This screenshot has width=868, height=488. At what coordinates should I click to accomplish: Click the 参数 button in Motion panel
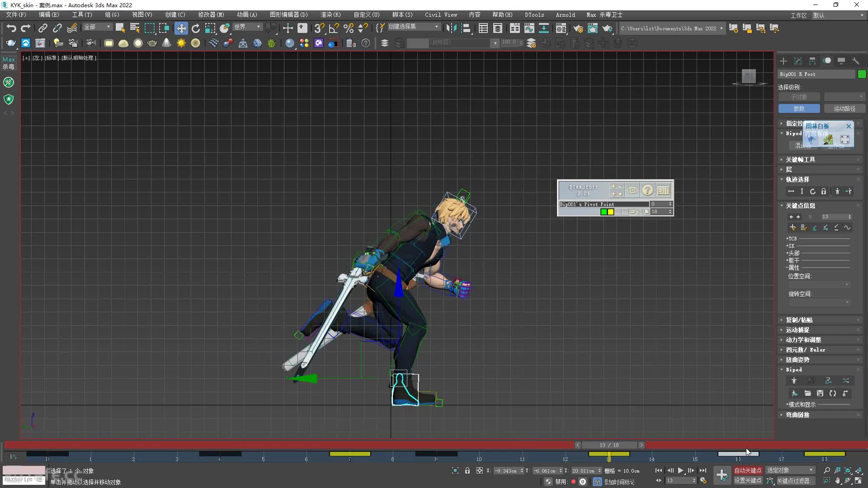pyautogui.click(x=799, y=108)
